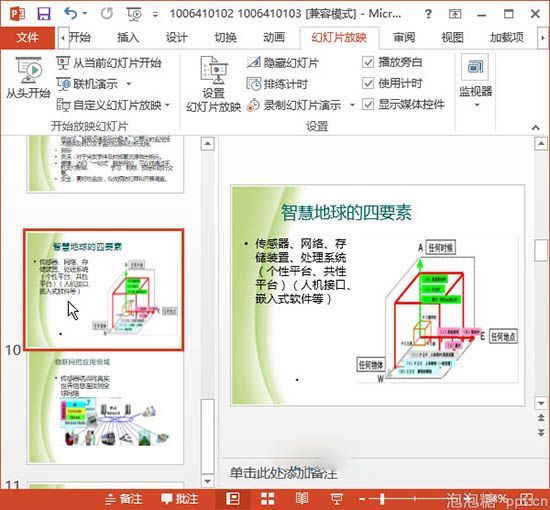Click the Redo icon in title bar
Viewport: 550px width, 510px height.
[x=107, y=14]
